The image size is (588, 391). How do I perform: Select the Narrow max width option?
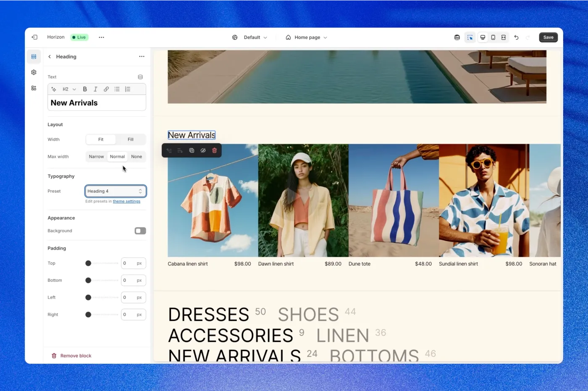pyautogui.click(x=96, y=156)
